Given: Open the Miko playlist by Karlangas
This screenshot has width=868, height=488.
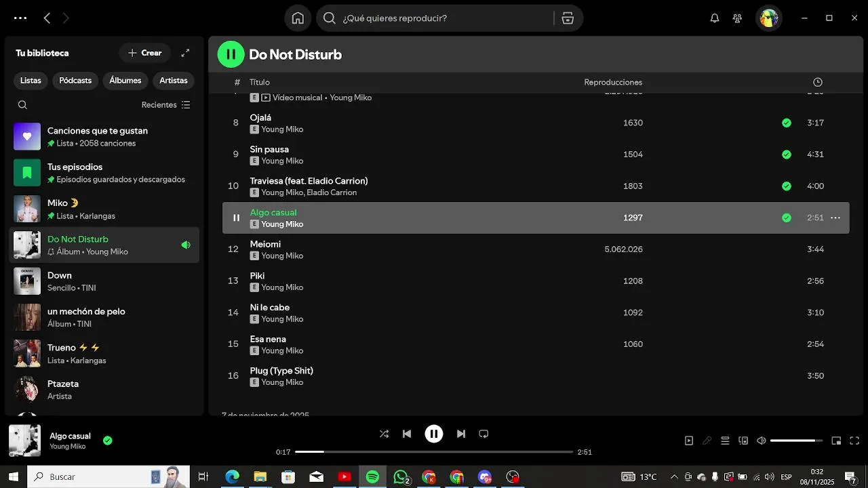Looking at the screenshot, I should (x=104, y=209).
